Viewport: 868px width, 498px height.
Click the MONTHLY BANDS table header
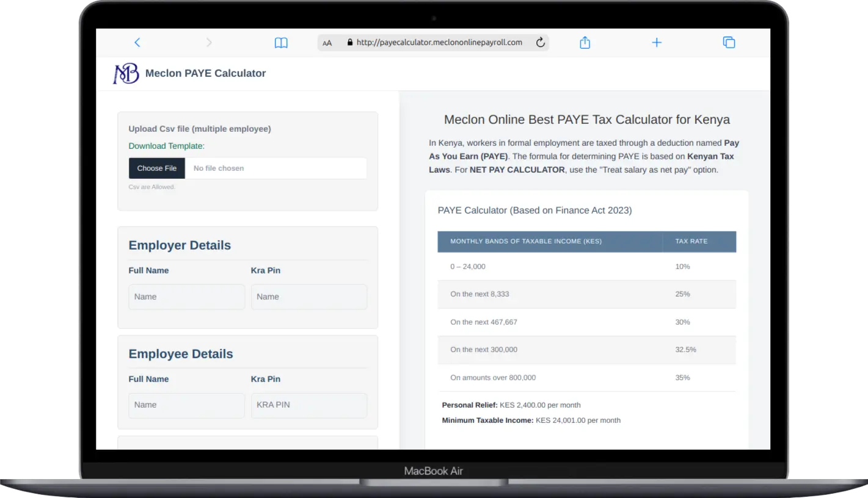click(x=525, y=241)
